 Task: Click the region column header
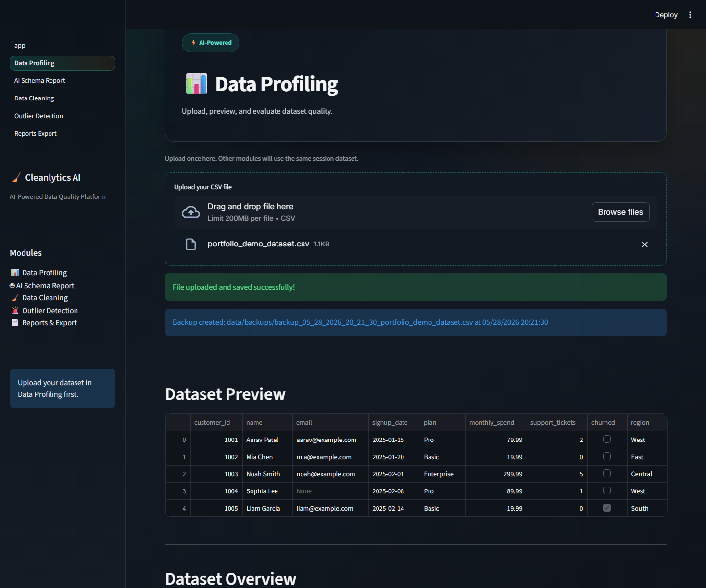tap(647, 422)
